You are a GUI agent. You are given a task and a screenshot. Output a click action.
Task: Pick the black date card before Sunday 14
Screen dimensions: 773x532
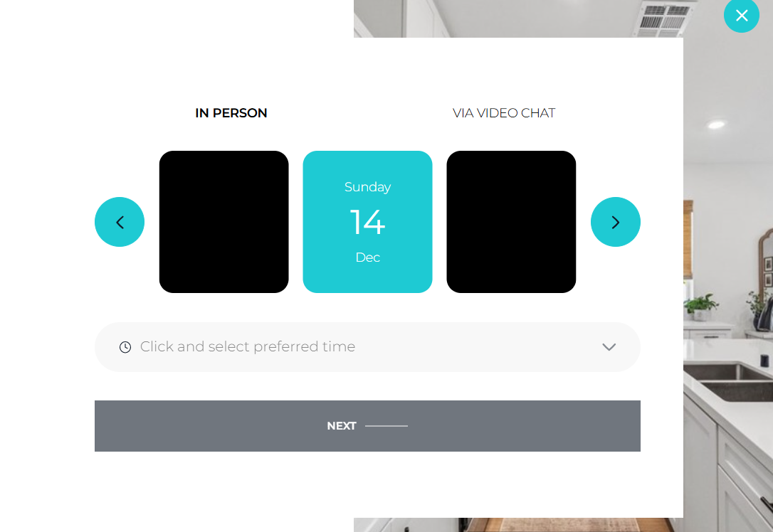pos(224,222)
